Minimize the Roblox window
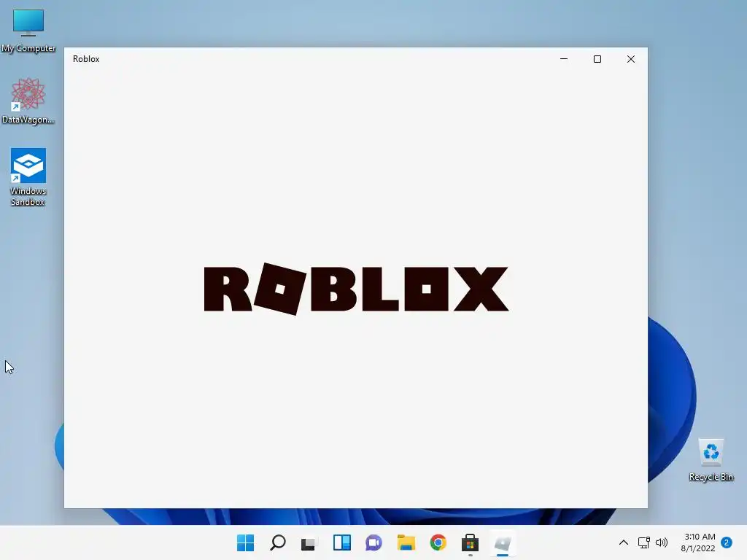This screenshot has width=747, height=560. (564, 59)
